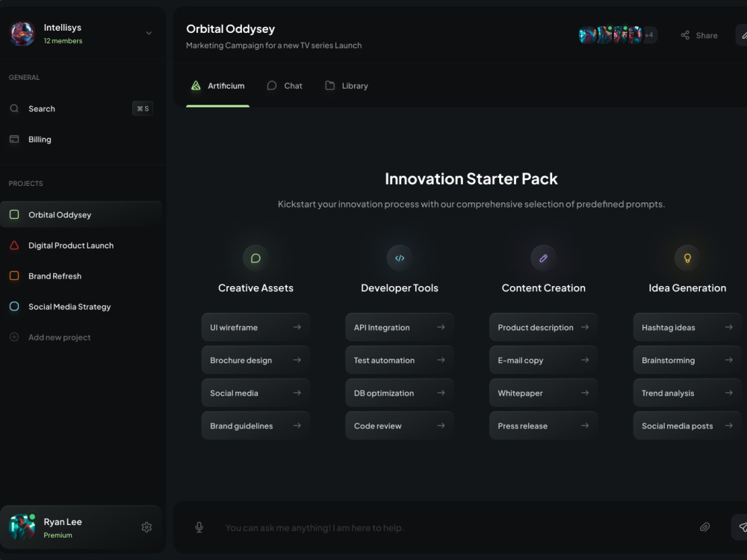Choose the E-mail copy prompt
Image resolution: width=747 pixels, height=560 pixels.
(x=544, y=360)
